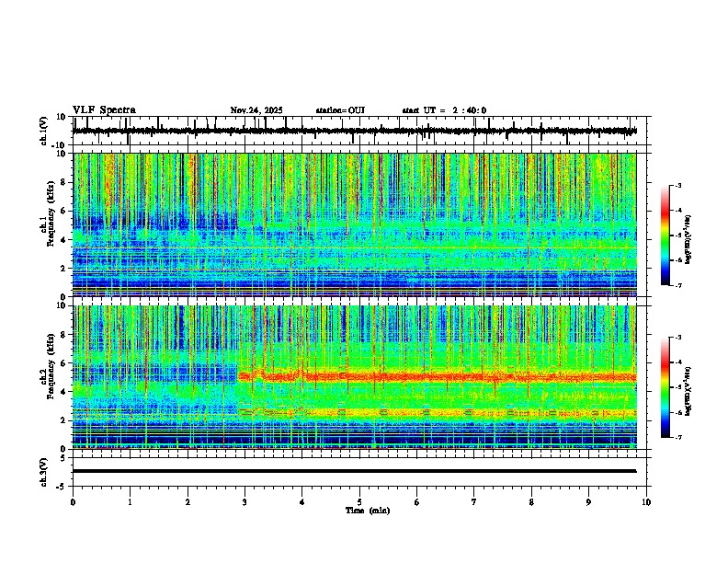Click the ch.3(V) flat black trace
The height and width of the screenshot is (563, 728).
[x=355, y=471]
